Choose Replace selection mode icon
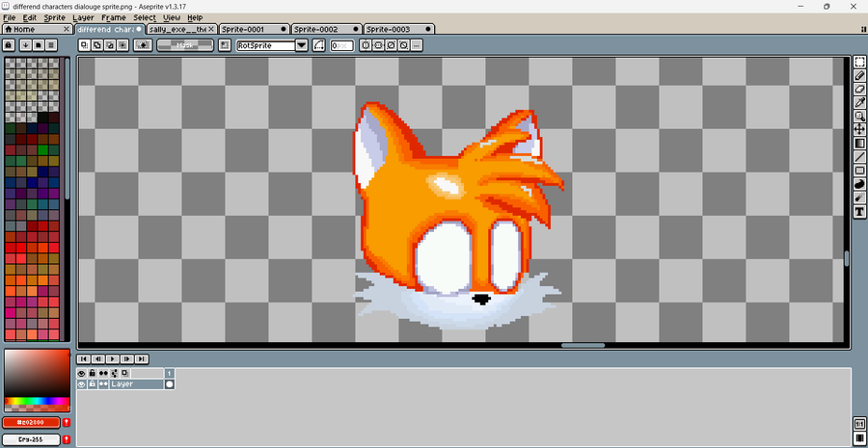Image resolution: width=868 pixels, height=448 pixels. click(84, 45)
